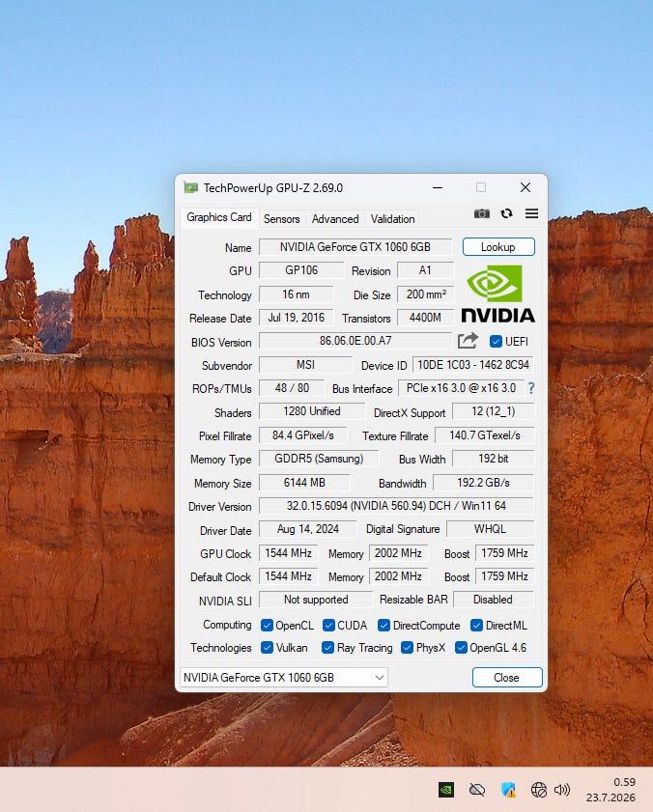Click the Die Size value 200 mm²
The height and width of the screenshot is (812, 653).
point(425,294)
